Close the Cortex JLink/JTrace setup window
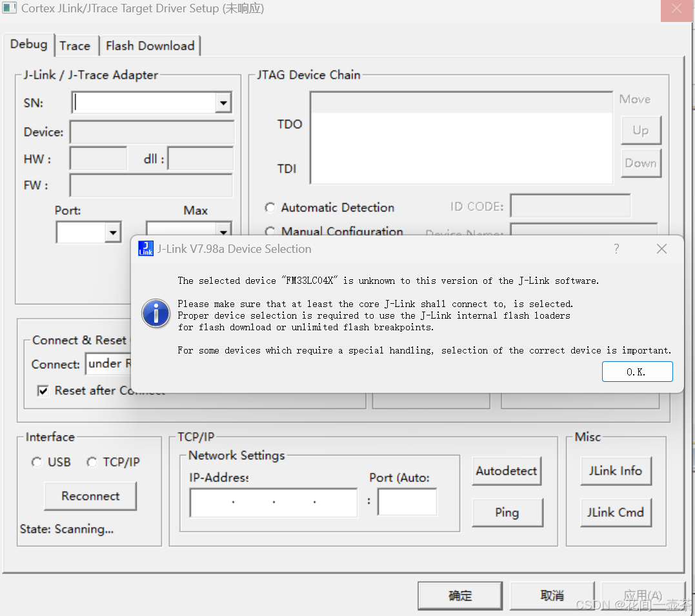 point(676,10)
